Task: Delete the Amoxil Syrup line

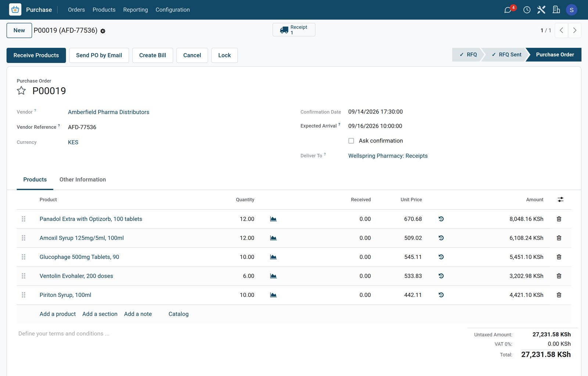Action: (x=559, y=238)
